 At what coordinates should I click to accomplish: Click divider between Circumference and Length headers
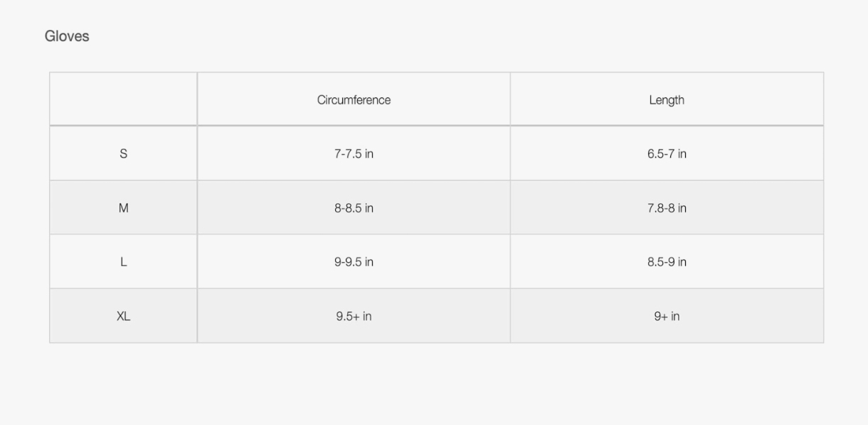pos(510,99)
